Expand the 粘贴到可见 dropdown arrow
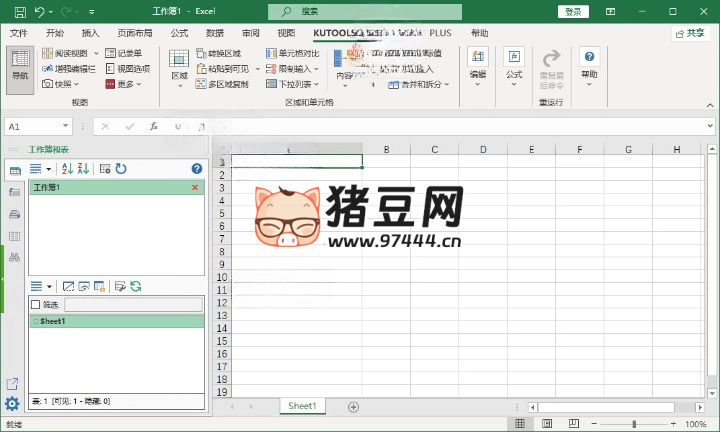 pos(257,69)
